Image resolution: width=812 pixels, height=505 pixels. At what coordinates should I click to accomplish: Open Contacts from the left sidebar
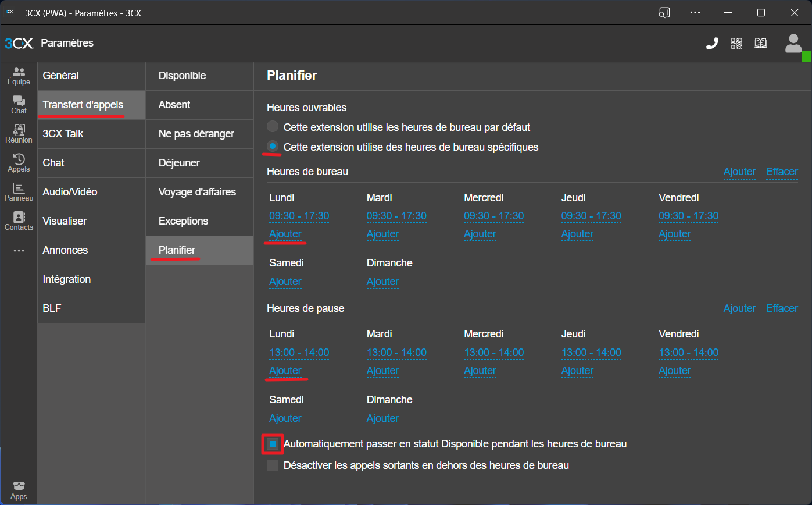point(19,222)
